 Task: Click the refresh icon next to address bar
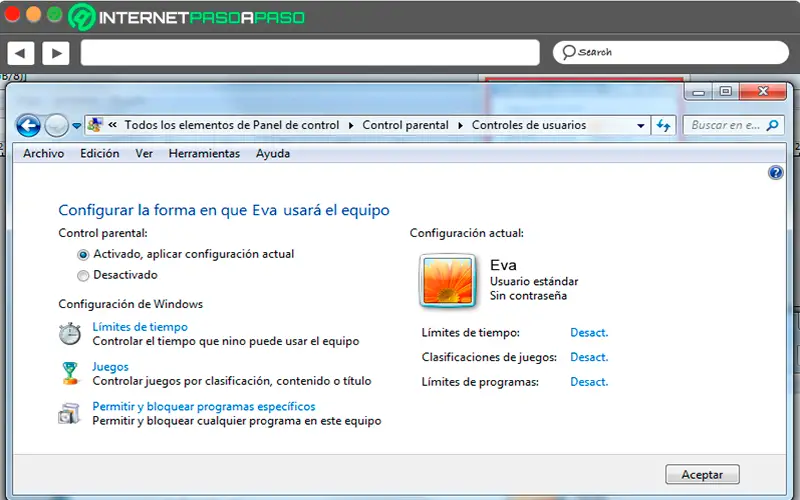tap(663, 126)
